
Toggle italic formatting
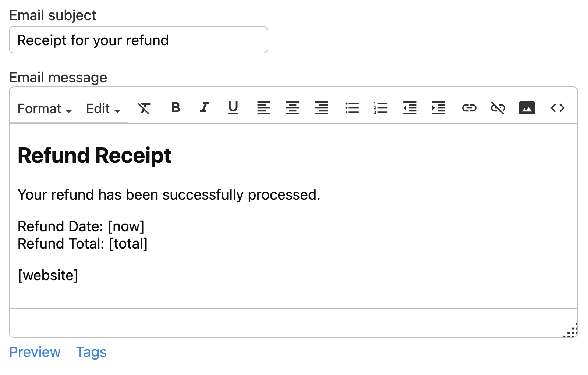[x=204, y=108]
